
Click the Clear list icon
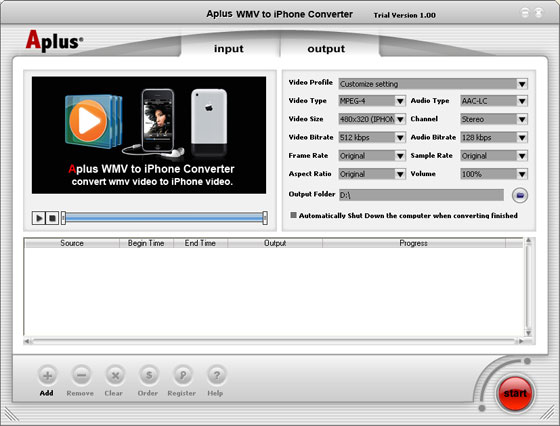[115, 375]
